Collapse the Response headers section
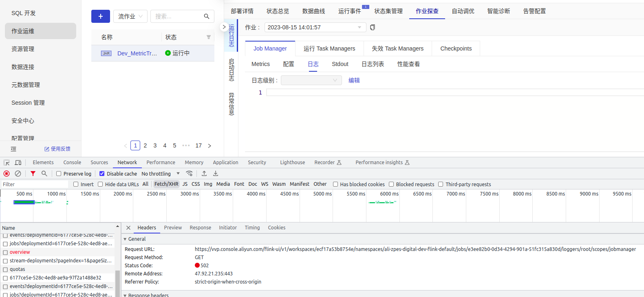 click(125, 295)
